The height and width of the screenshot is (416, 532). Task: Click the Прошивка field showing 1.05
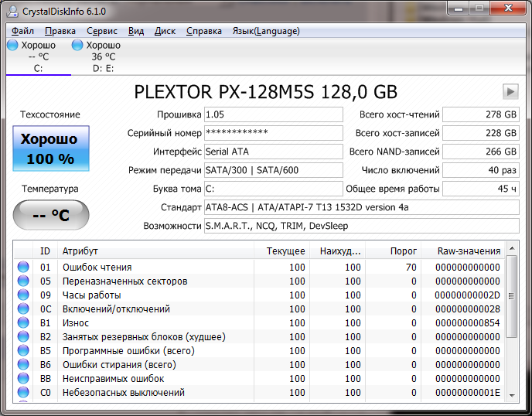[274, 114]
